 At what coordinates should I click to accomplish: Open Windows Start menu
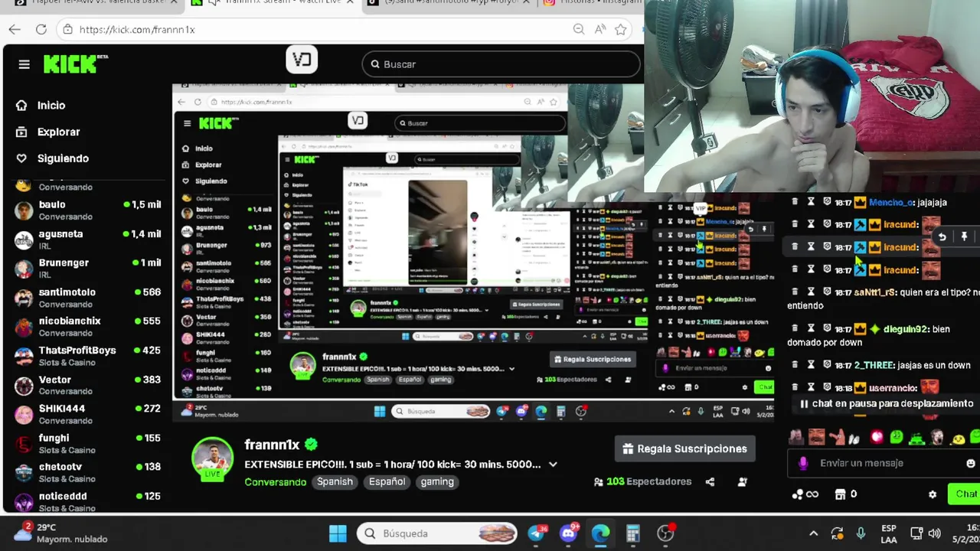tap(338, 533)
